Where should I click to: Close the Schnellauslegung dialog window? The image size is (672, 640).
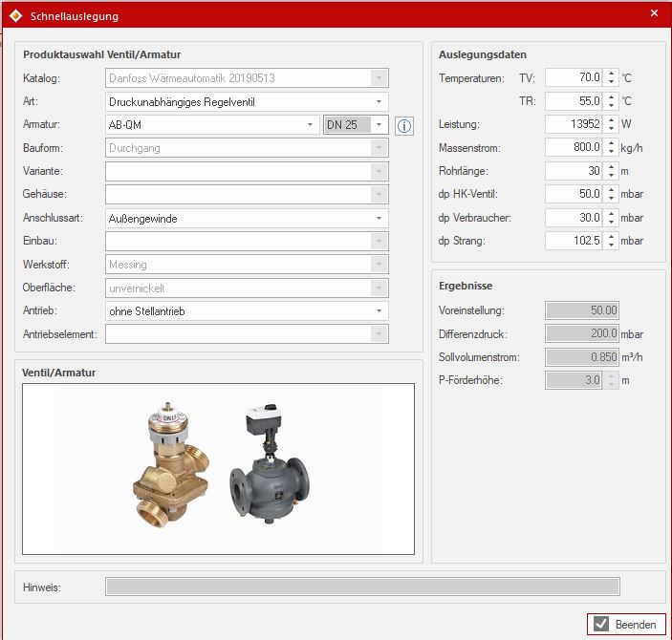654,13
